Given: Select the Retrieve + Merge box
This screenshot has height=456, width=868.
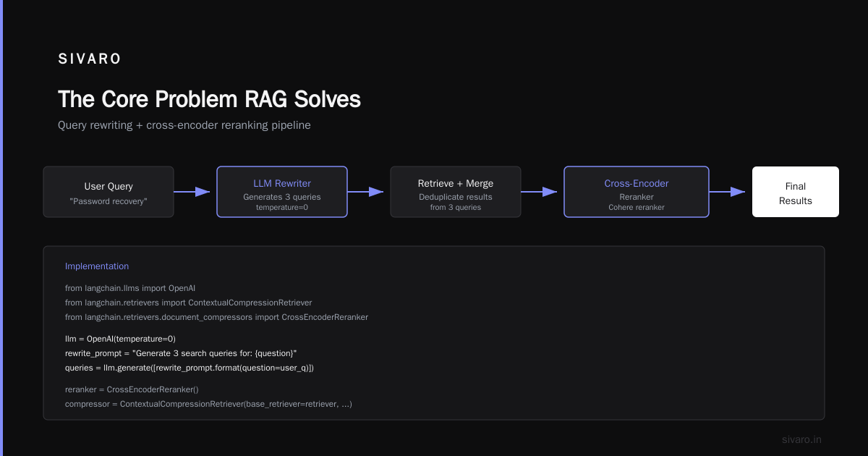Looking at the screenshot, I should point(456,192).
